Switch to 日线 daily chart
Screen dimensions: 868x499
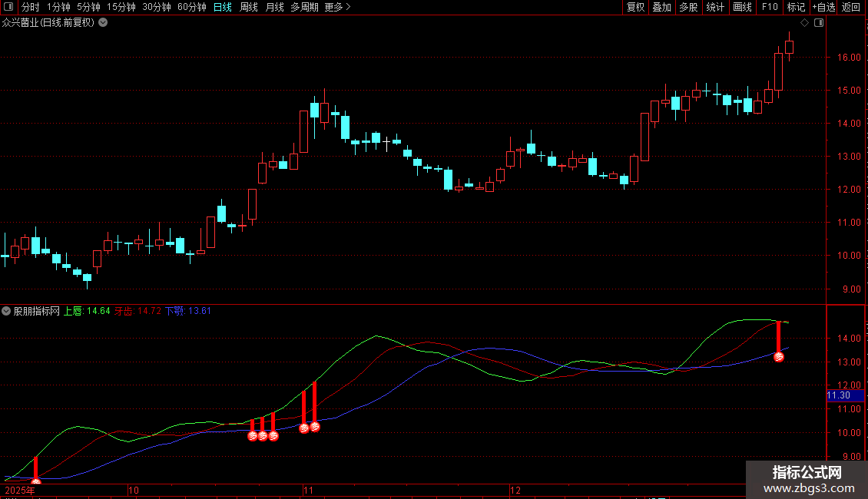[223, 7]
